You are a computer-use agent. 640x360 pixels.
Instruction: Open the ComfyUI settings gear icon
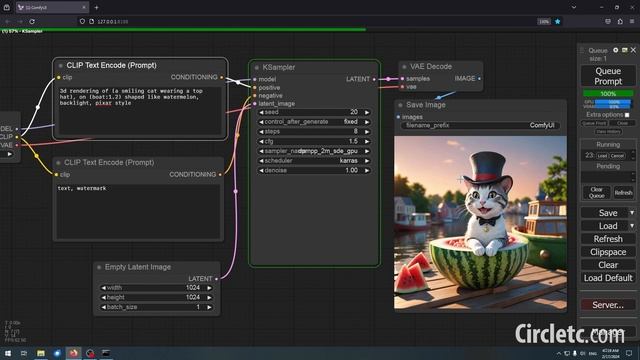[x=616, y=50]
